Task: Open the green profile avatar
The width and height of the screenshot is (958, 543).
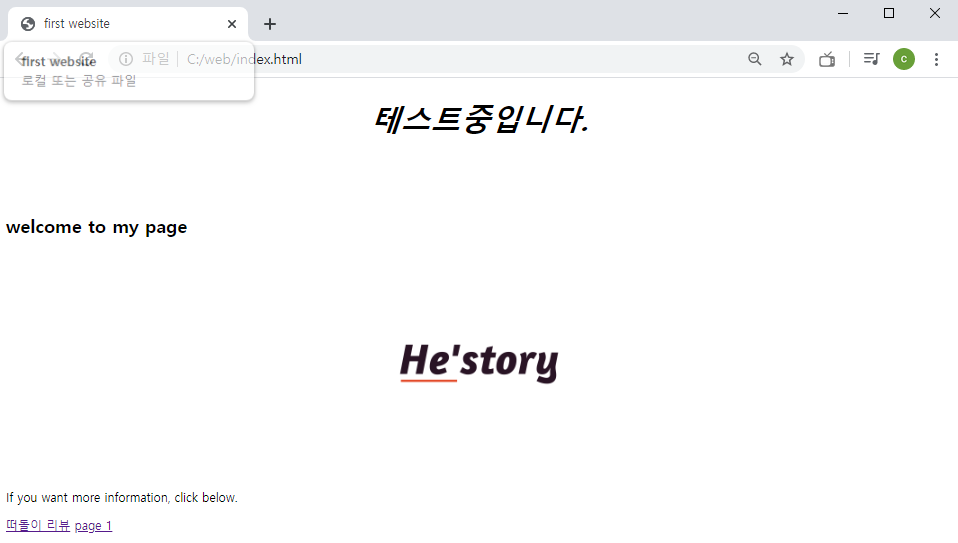Action: (x=904, y=59)
